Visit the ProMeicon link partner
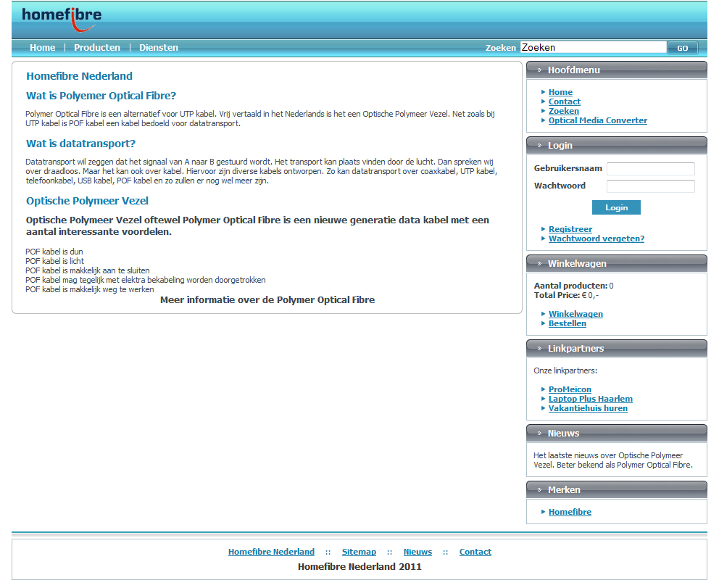Screen dimensions: 719x588 coord(570,389)
